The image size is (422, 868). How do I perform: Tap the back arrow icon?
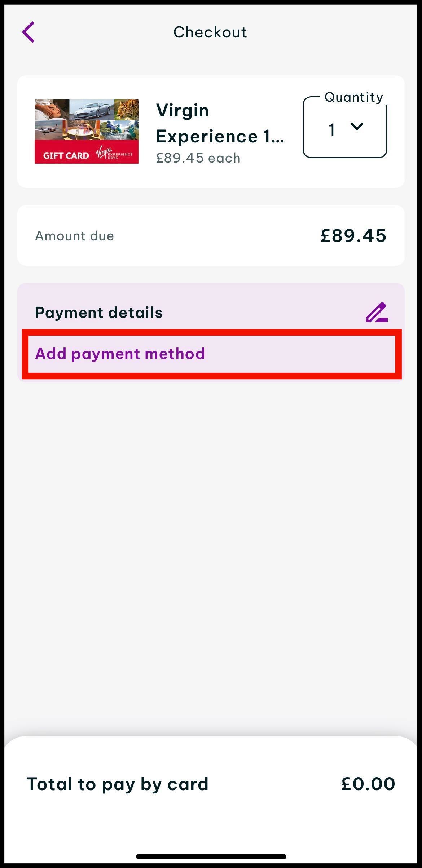click(x=28, y=32)
